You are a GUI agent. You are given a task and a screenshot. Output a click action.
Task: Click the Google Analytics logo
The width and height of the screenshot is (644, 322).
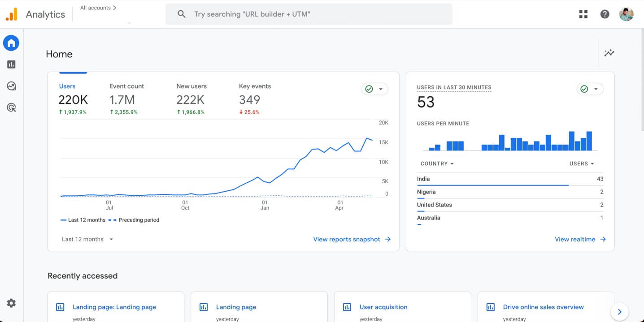(x=12, y=14)
